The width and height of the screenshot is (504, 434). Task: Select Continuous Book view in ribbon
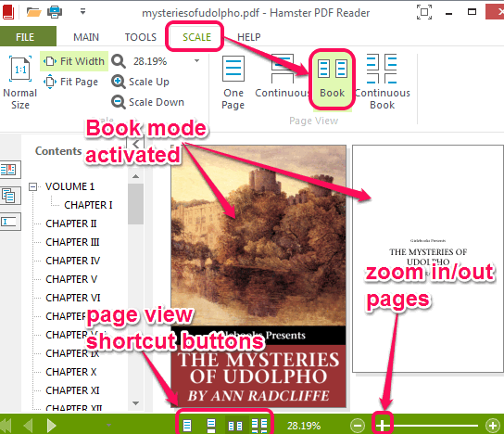[383, 82]
